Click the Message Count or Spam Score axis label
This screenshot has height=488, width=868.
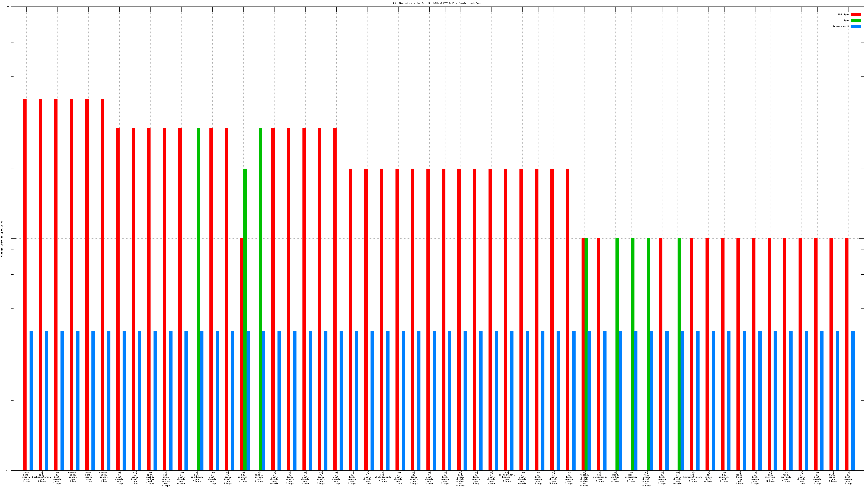(x=2, y=239)
